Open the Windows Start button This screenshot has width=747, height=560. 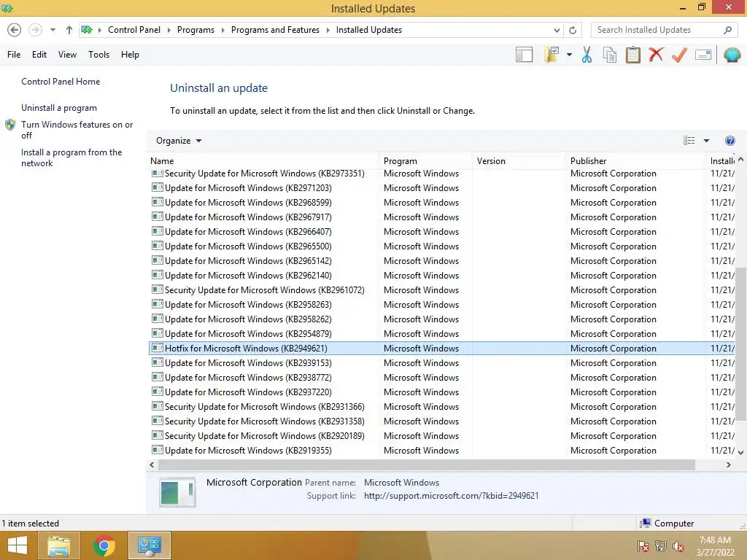pyautogui.click(x=18, y=545)
